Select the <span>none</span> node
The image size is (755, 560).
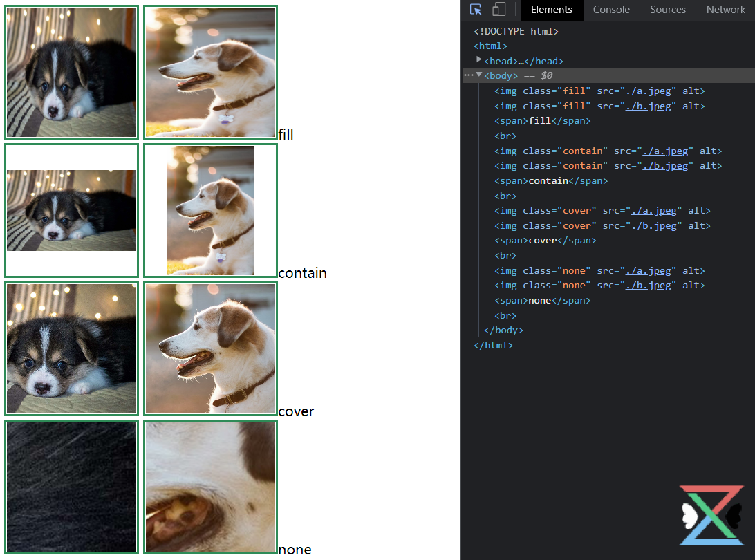(543, 301)
